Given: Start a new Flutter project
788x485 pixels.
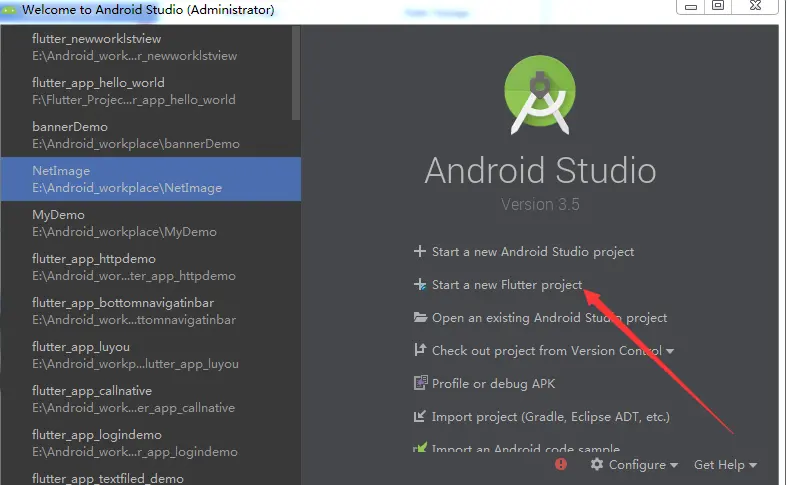Looking at the screenshot, I should (x=507, y=285).
